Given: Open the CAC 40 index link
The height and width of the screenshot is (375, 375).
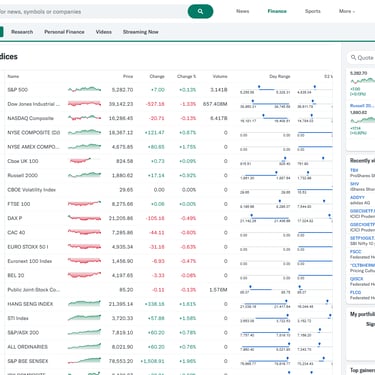Looking at the screenshot, I should 16,232.
